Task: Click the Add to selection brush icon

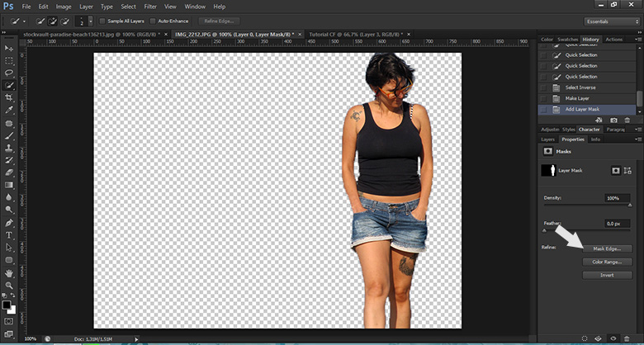Action: (54, 21)
